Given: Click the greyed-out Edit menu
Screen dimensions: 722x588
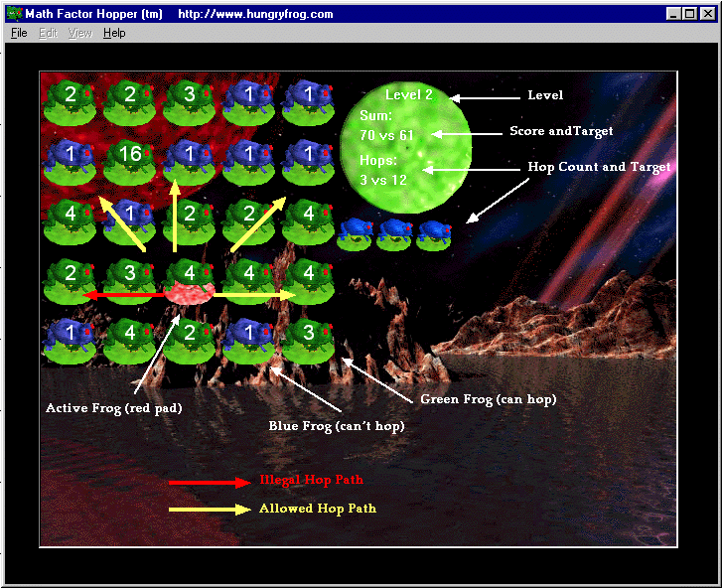Looking at the screenshot, I should click(48, 33).
